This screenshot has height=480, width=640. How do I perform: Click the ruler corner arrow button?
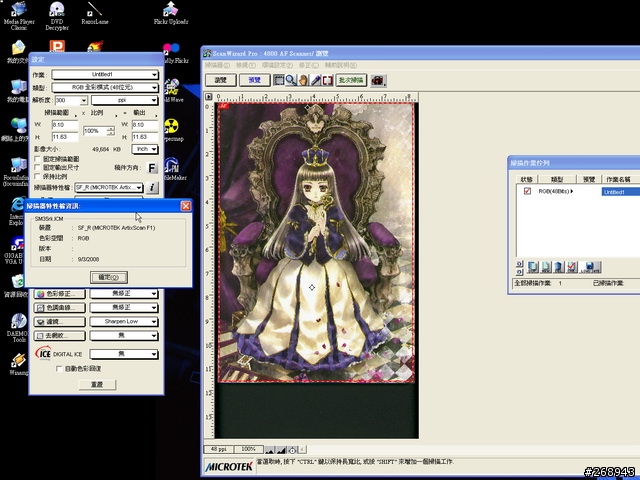coord(209,97)
